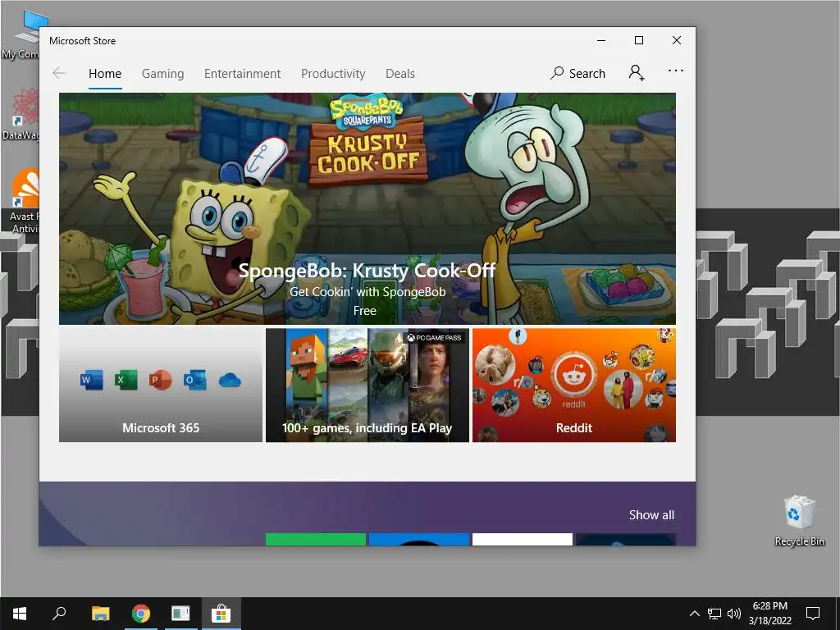Show hidden system tray icons
840x630 pixels.
[694, 614]
